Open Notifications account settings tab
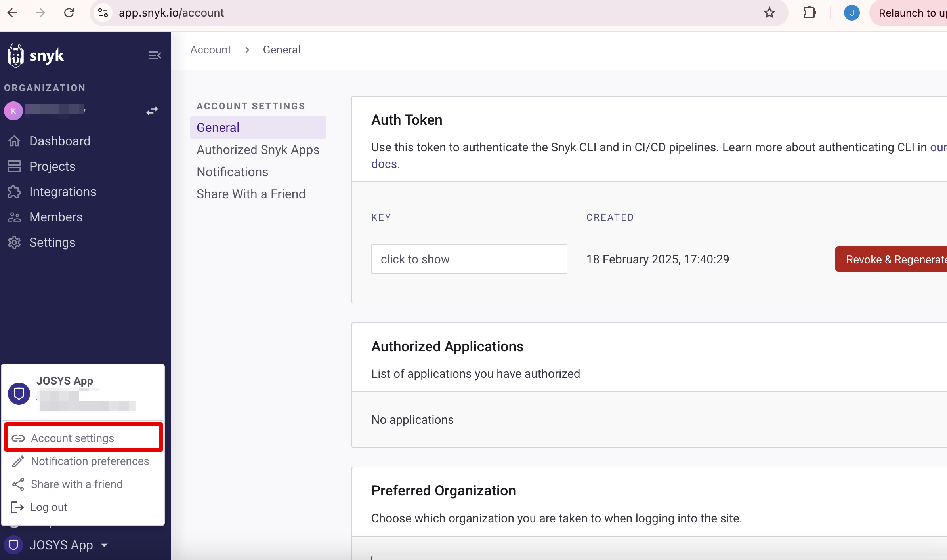947x560 pixels. point(232,172)
